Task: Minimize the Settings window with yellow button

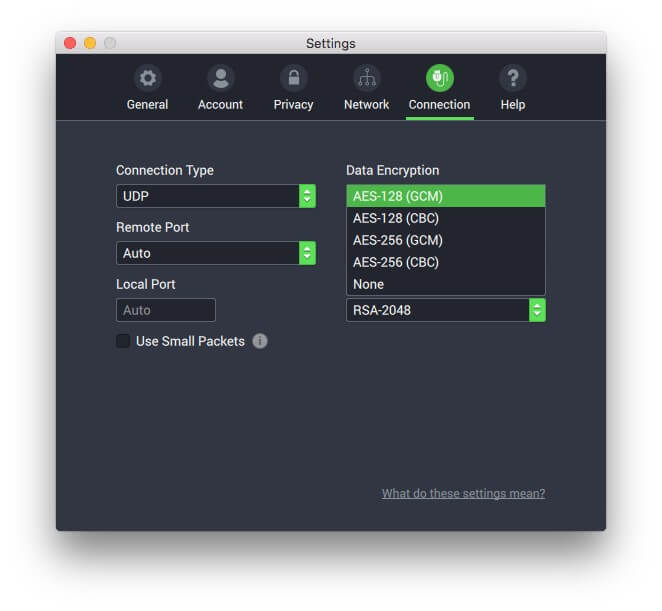Action: (x=90, y=43)
